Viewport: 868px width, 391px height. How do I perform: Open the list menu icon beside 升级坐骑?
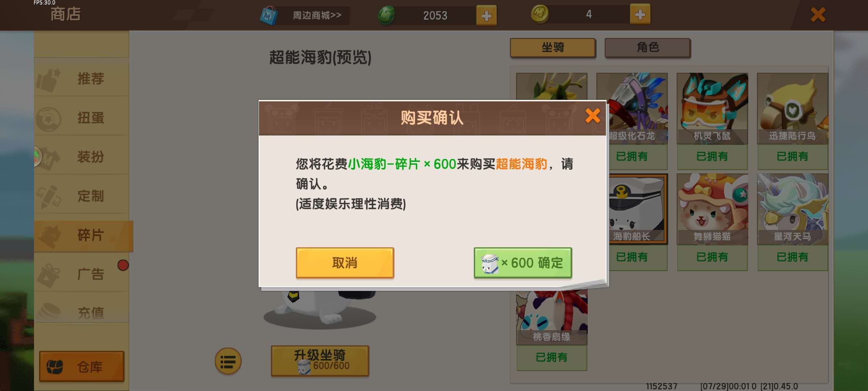pyautogui.click(x=228, y=361)
